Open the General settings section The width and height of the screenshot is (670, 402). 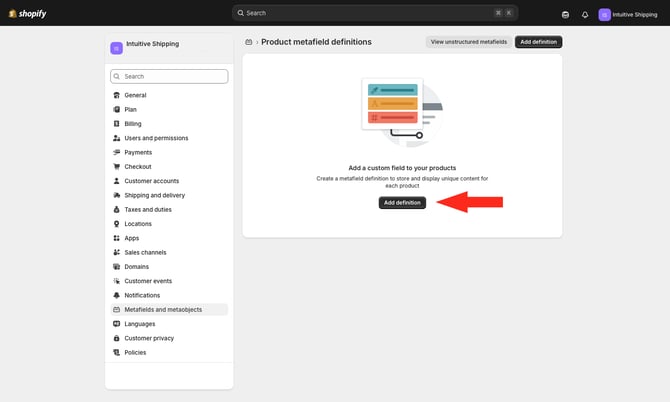click(x=169, y=95)
